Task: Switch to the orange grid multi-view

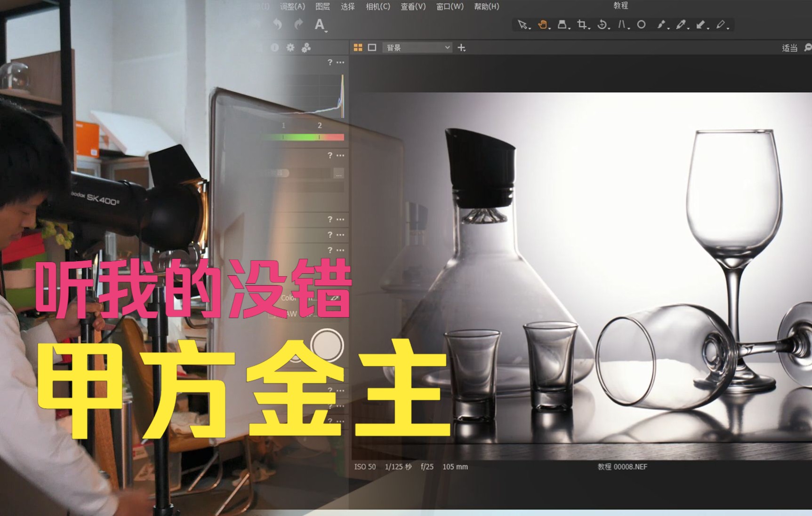Action: pos(358,48)
